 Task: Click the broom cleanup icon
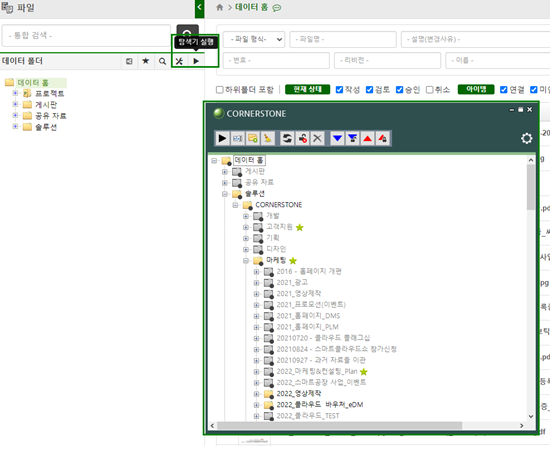click(x=268, y=138)
